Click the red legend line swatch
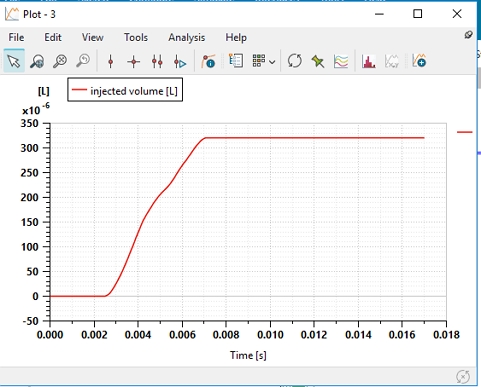 point(79,89)
